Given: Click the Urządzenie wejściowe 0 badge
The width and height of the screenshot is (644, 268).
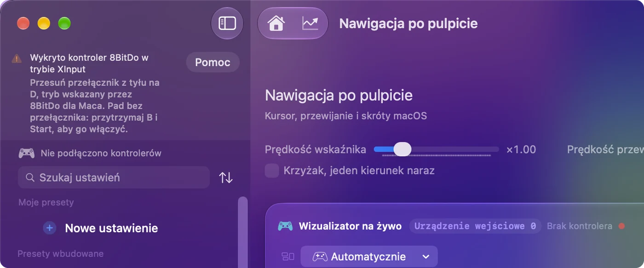Looking at the screenshot, I should [x=475, y=226].
